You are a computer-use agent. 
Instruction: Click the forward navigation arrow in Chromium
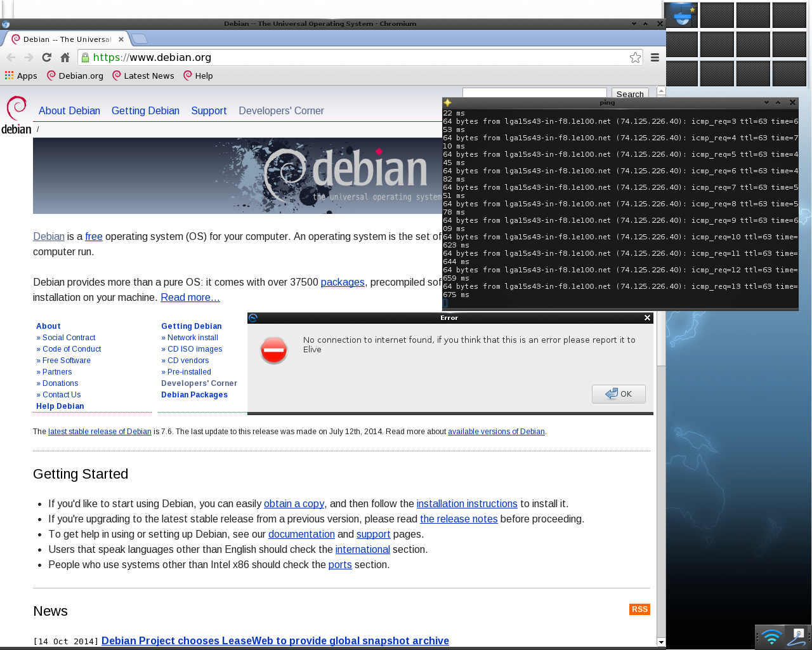[29, 57]
